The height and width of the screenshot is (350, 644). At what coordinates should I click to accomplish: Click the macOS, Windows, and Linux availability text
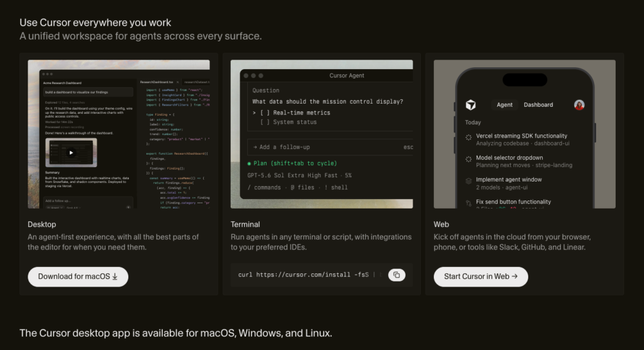[x=176, y=333]
